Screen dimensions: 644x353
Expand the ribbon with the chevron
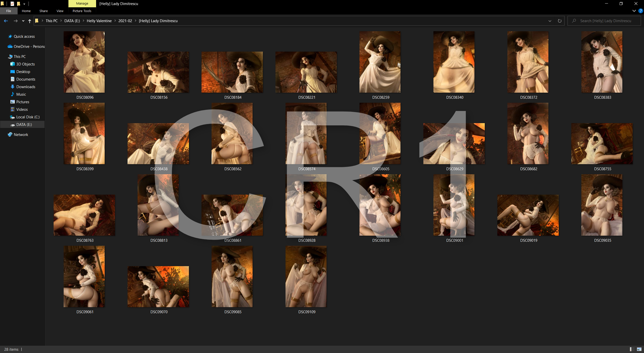coord(634,11)
